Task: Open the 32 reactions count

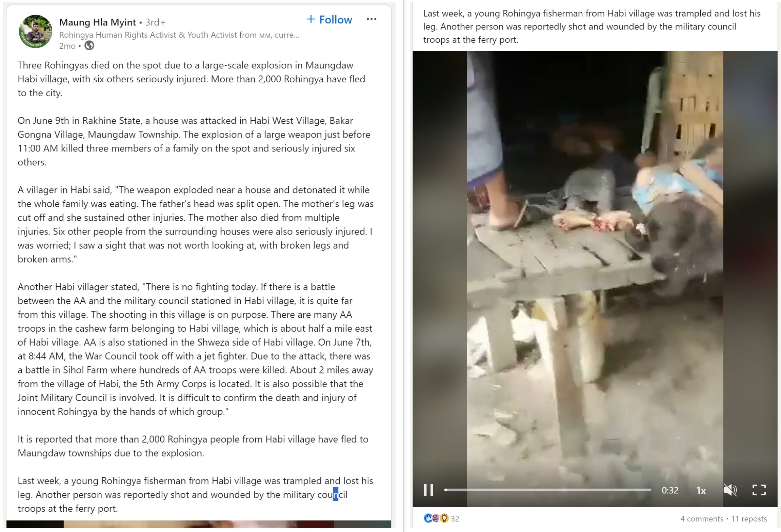Action: click(x=455, y=519)
